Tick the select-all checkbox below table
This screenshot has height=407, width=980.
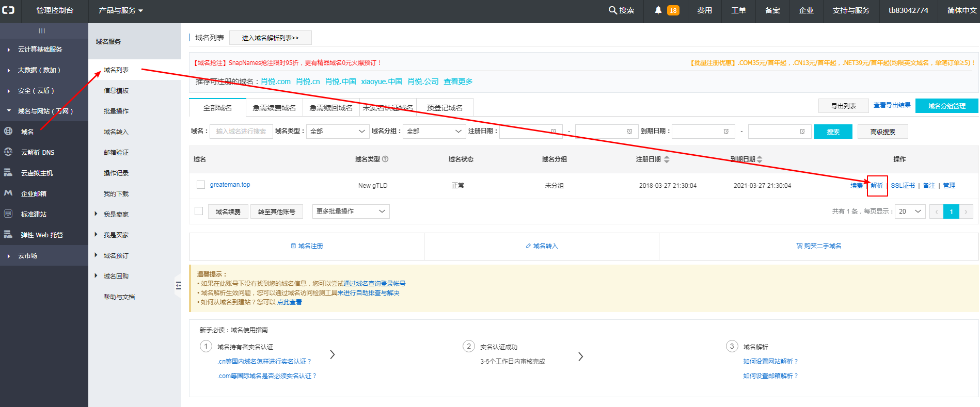(199, 211)
